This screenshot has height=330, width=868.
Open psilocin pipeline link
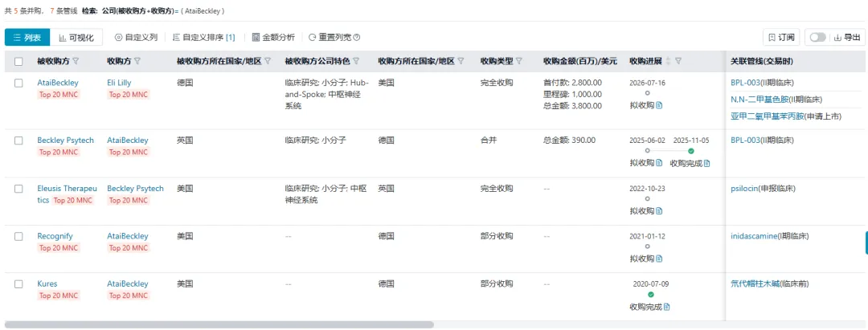click(x=743, y=189)
